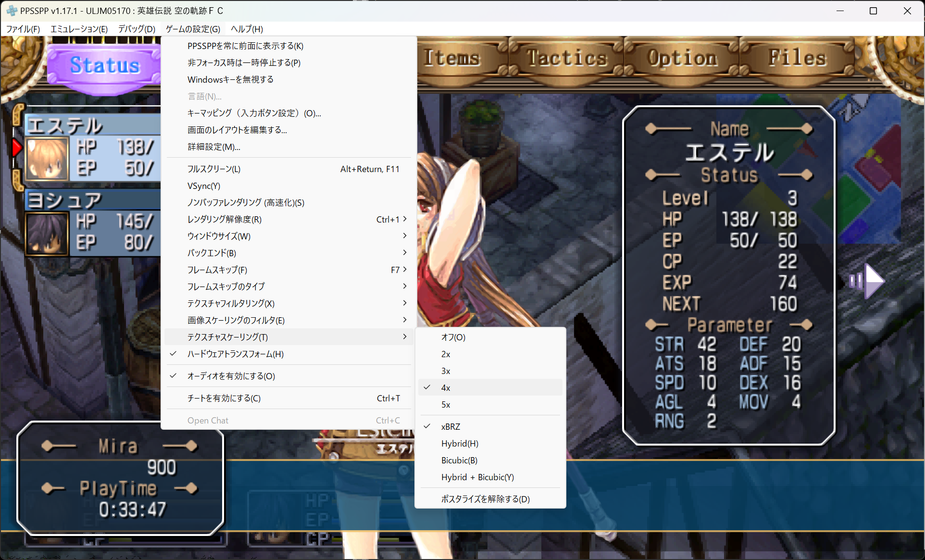Click Joshua's character portrait
Viewport: 925px width, 560px height.
pyautogui.click(x=47, y=233)
